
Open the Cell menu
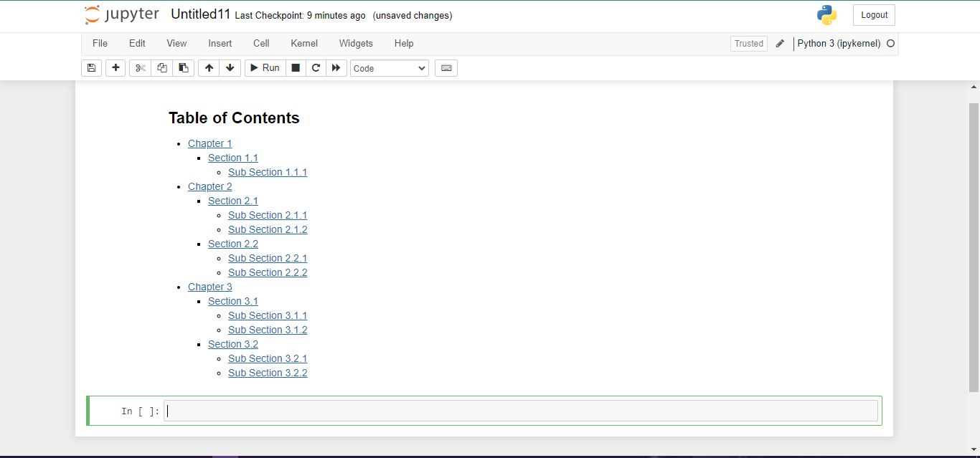[261, 44]
